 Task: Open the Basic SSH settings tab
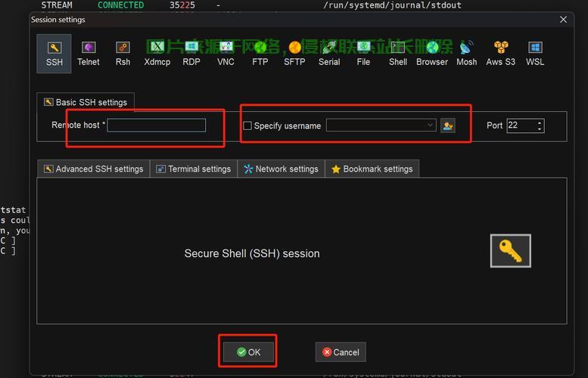click(86, 102)
